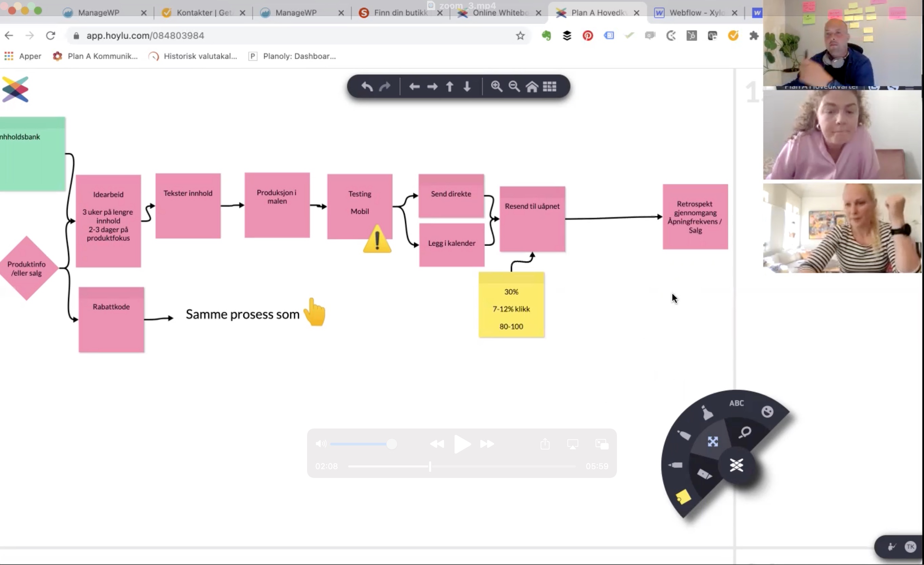The width and height of the screenshot is (924, 565).
Task: Play the video
Action: (x=462, y=444)
